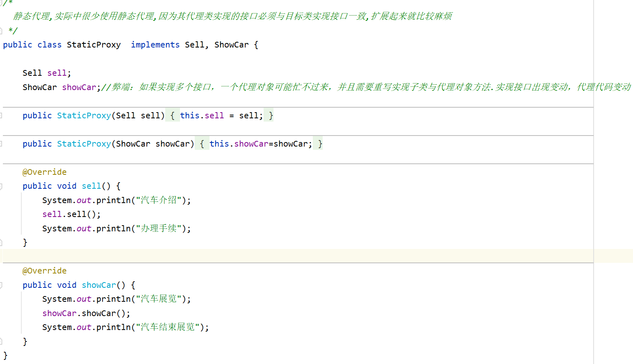Screen dimensions: 633x364
Task: Click parameter 'sell' in StaticProxy(Sell sell)
Action: [150, 116]
